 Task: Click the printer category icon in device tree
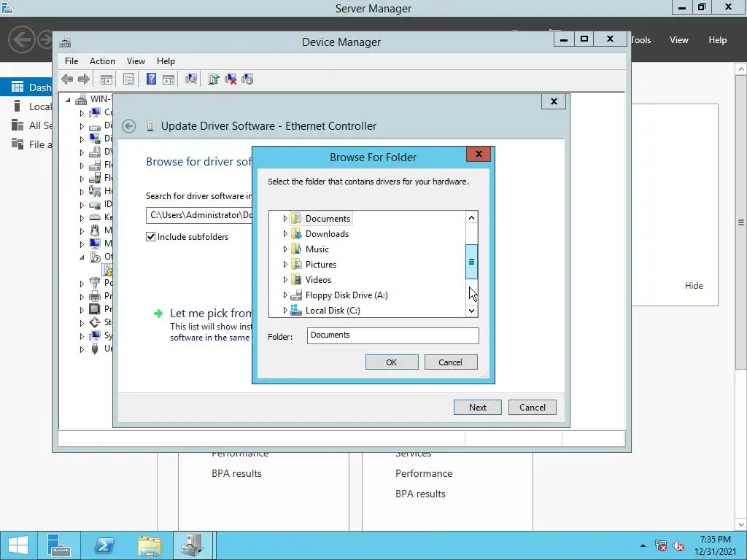point(95,296)
